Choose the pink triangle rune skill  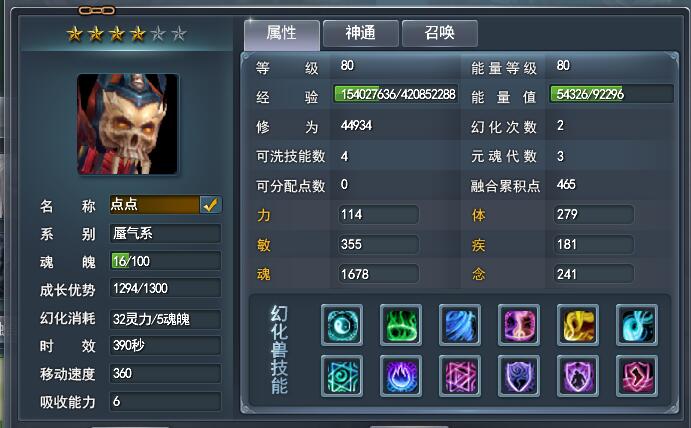(460, 376)
